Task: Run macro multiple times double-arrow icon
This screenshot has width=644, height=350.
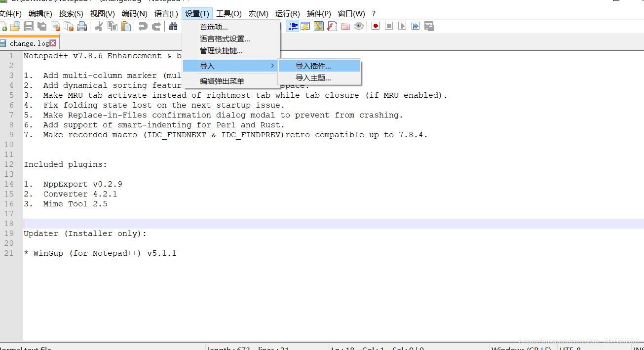Action: (x=416, y=26)
